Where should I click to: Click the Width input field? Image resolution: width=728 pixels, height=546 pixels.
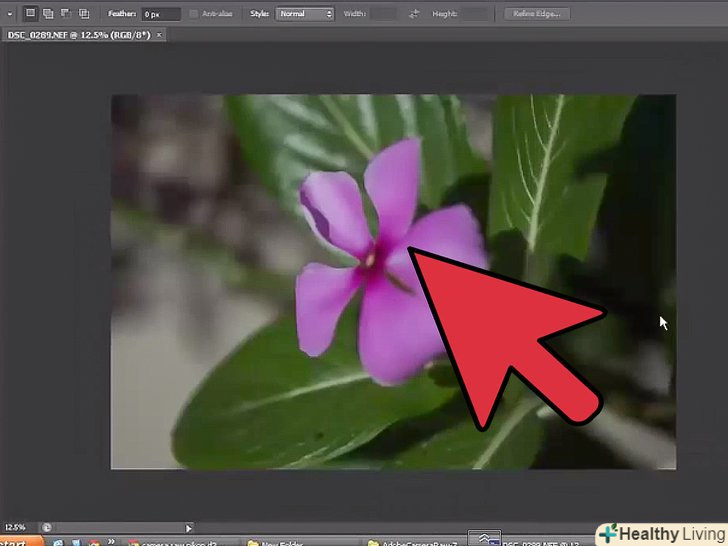[383, 14]
